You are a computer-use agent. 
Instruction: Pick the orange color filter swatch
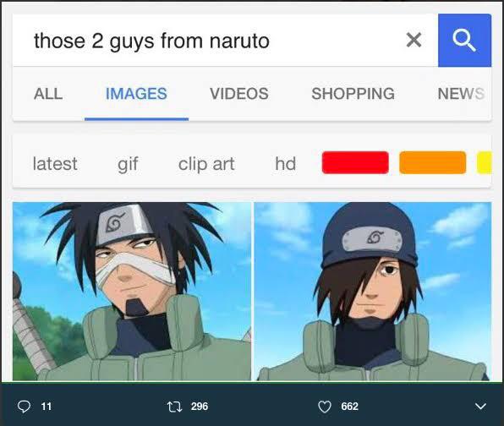433,162
